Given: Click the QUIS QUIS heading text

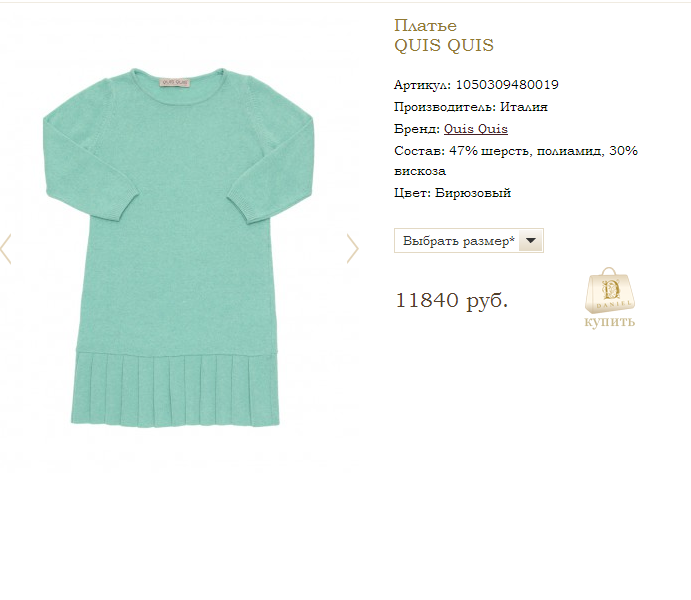Looking at the screenshot, I should click(x=444, y=45).
